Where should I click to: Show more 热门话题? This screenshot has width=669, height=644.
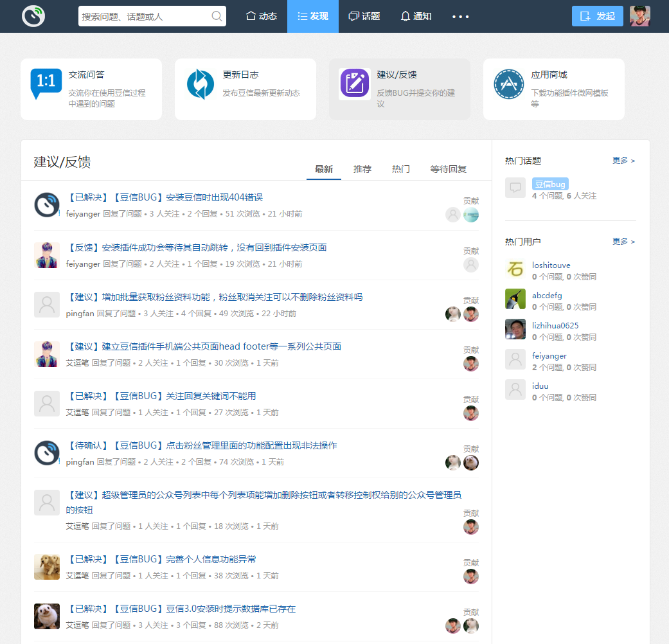coord(624,161)
